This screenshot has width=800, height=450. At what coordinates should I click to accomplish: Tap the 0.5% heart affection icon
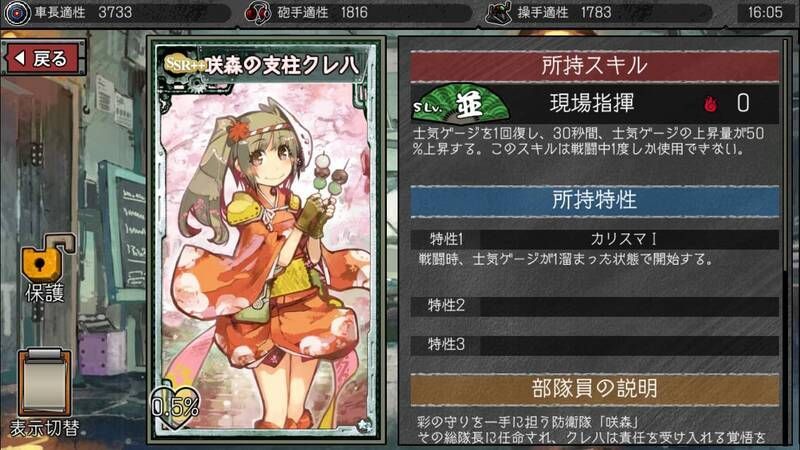(175, 406)
